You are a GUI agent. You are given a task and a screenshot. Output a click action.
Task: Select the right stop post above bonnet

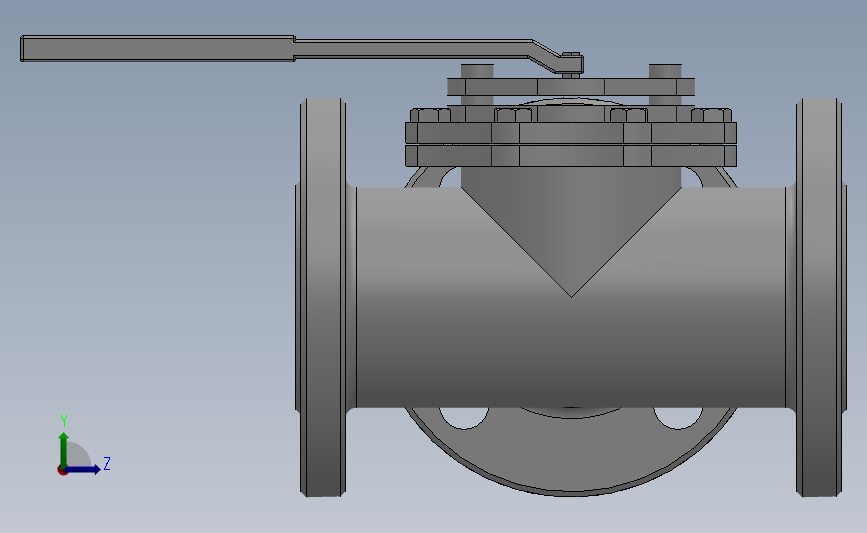[665, 71]
